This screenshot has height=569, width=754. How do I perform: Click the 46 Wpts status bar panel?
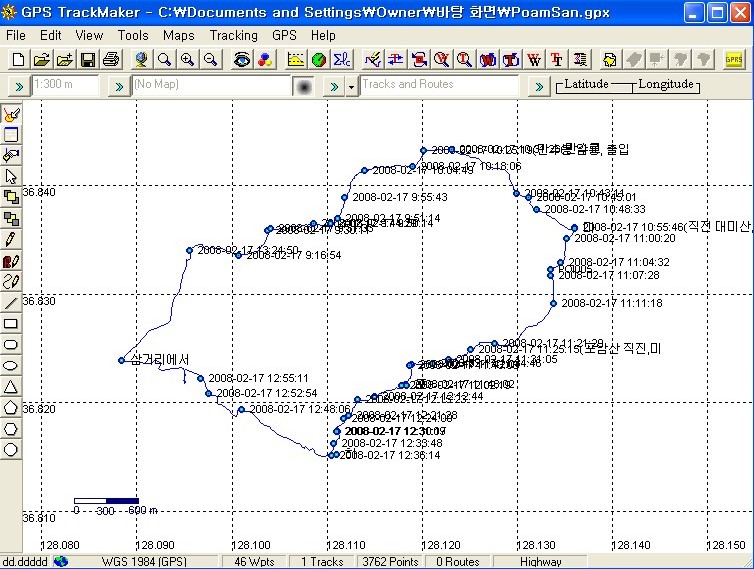point(255,562)
